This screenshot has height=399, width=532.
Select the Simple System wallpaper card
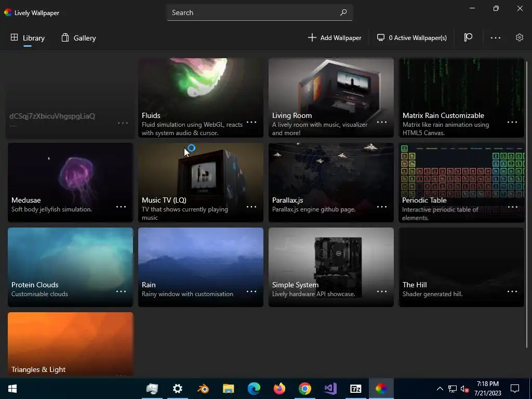coord(331,267)
